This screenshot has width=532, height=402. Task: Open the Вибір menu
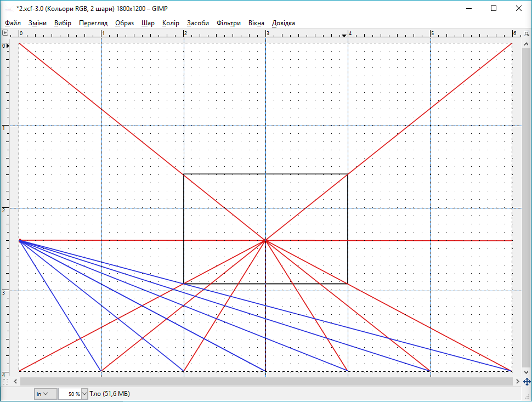(63, 23)
